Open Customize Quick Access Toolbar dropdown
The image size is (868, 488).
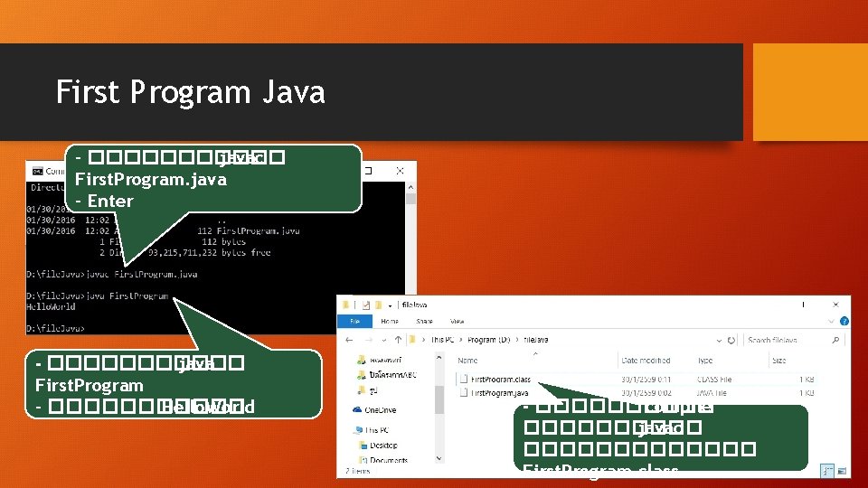click(390, 305)
